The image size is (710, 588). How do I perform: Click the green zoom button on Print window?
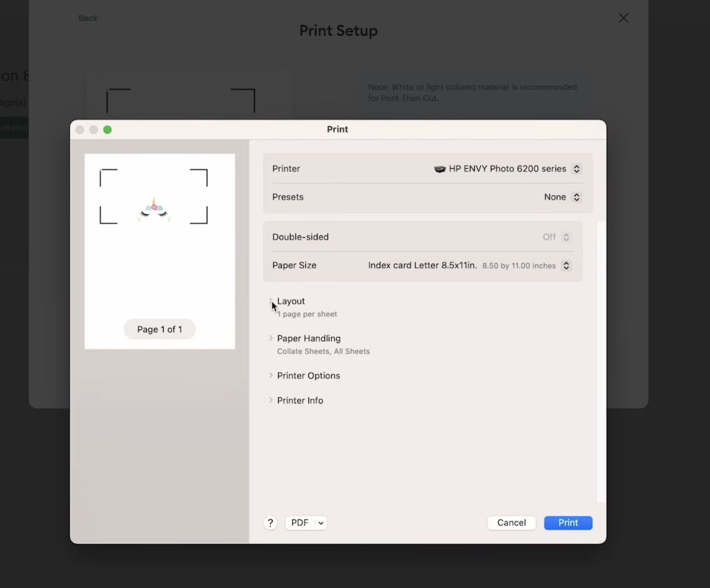(107, 129)
